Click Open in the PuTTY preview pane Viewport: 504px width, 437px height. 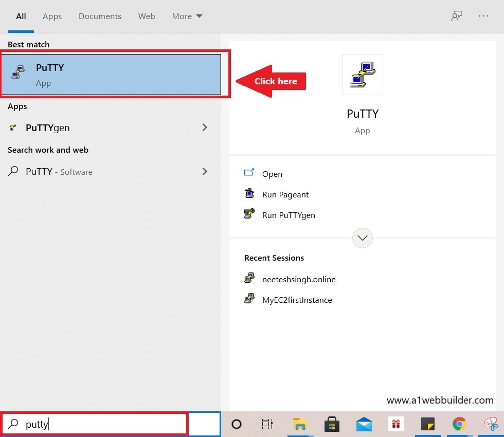[x=272, y=174]
